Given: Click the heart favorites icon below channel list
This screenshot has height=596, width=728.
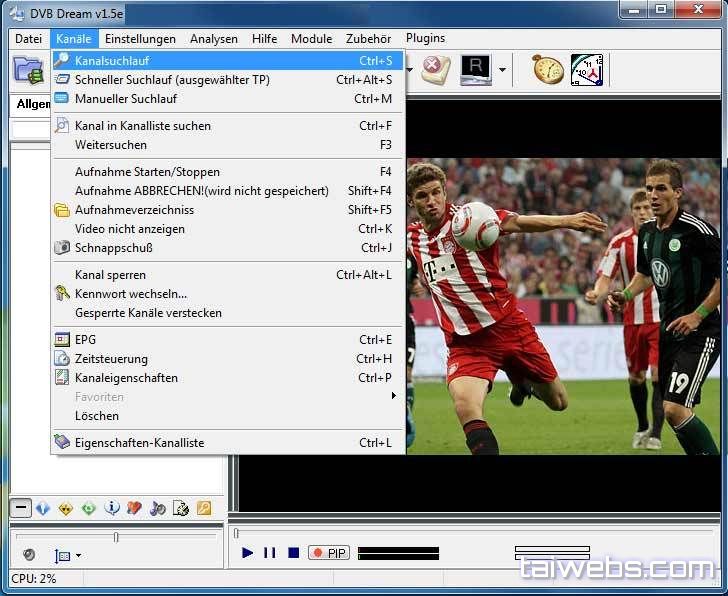Looking at the screenshot, I should pyautogui.click(x=134, y=508).
